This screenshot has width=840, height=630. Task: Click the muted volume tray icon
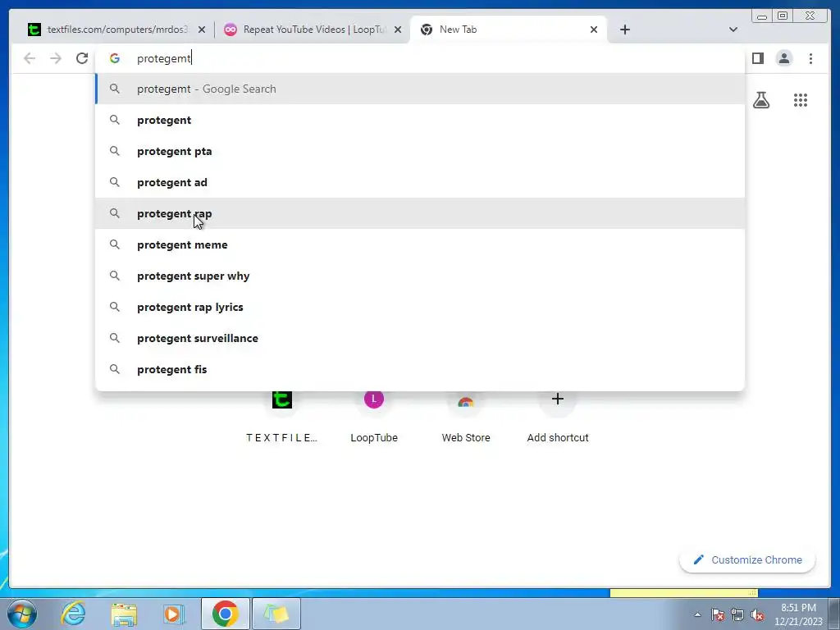(757, 614)
